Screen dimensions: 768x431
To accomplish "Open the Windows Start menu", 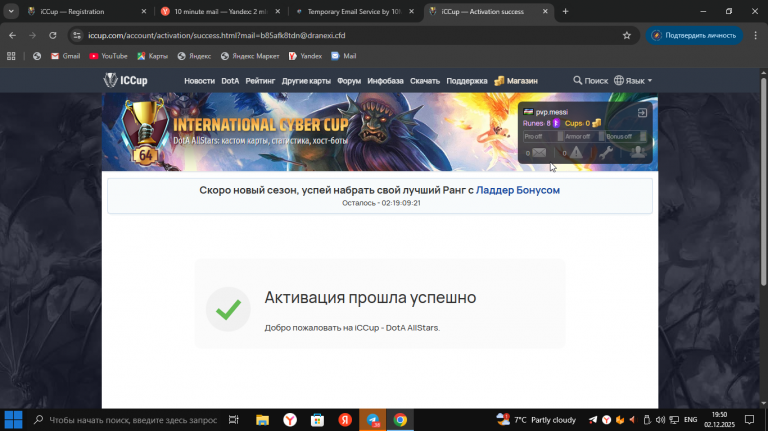I will click(13, 420).
